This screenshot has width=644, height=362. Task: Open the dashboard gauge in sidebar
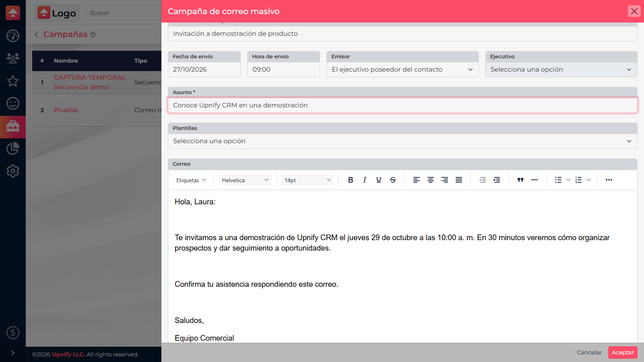(x=13, y=36)
